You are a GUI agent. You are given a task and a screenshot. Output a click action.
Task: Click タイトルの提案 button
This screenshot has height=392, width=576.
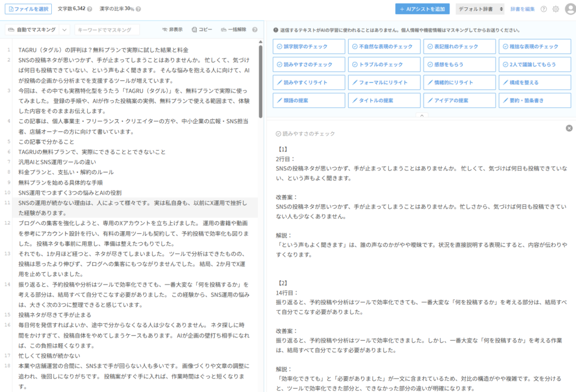tap(384, 100)
